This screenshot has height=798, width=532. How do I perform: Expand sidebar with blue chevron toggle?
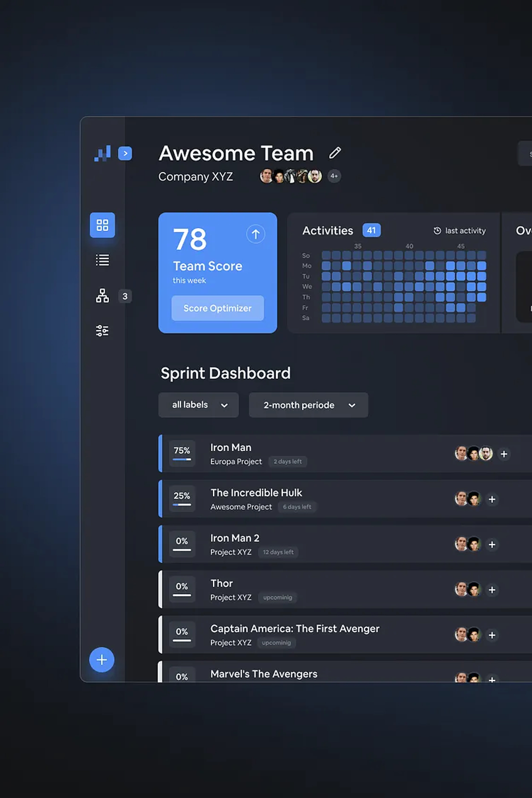pos(125,153)
